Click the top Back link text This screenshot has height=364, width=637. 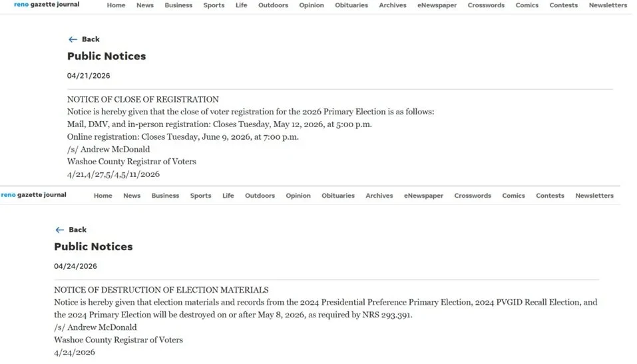pyautogui.click(x=91, y=39)
